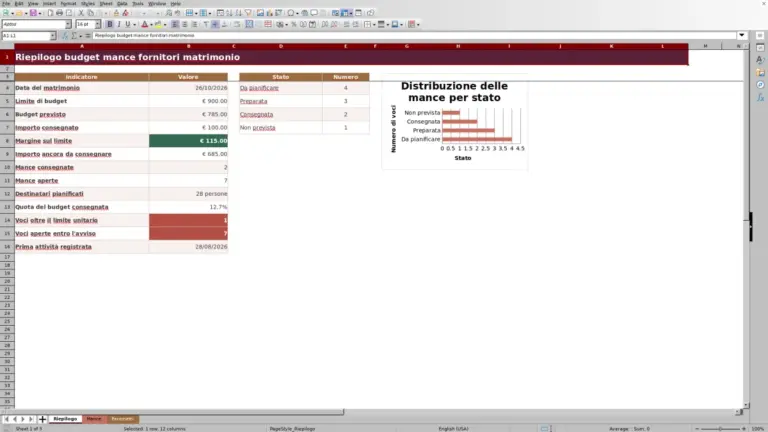Open the Sum function dropdown arrow
768x432 pixels.
tap(80, 36)
